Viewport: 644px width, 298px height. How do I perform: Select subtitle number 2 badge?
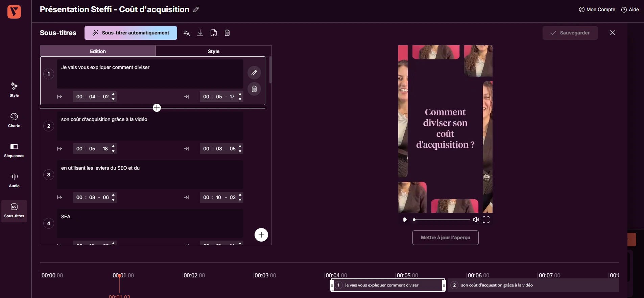point(49,126)
